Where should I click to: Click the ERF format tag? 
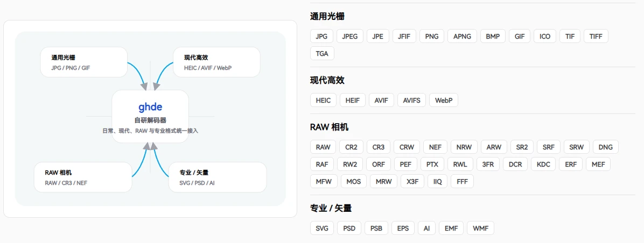tap(571, 164)
